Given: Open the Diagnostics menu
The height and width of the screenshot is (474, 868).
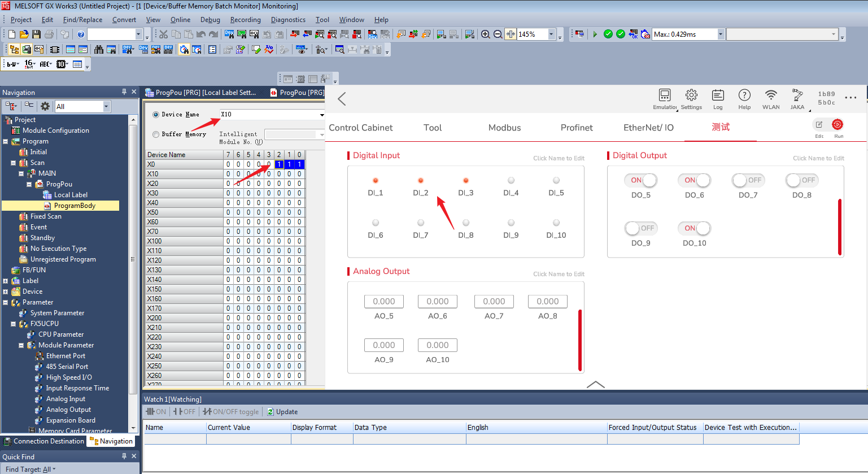Looking at the screenshot, I should pyautogui.click(x=288, y=20).
